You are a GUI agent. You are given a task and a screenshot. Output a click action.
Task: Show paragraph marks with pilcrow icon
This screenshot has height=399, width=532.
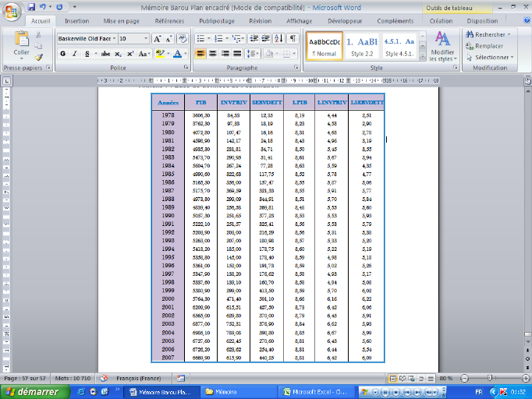[293, 38]
